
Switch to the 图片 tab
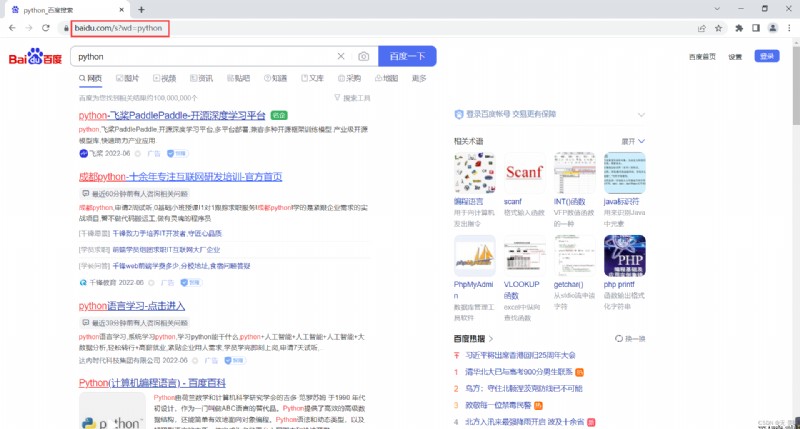[x=128, y=79]
